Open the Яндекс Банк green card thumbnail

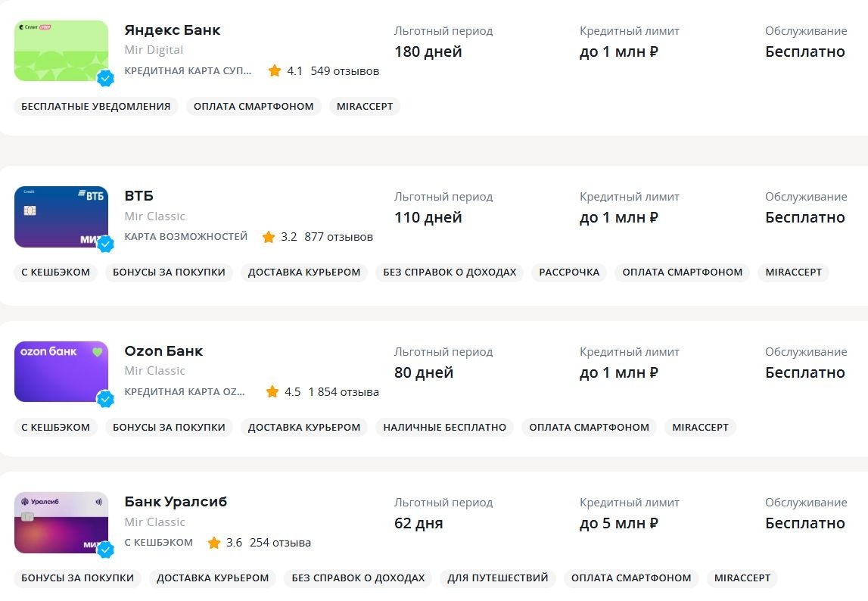point(61,51)
